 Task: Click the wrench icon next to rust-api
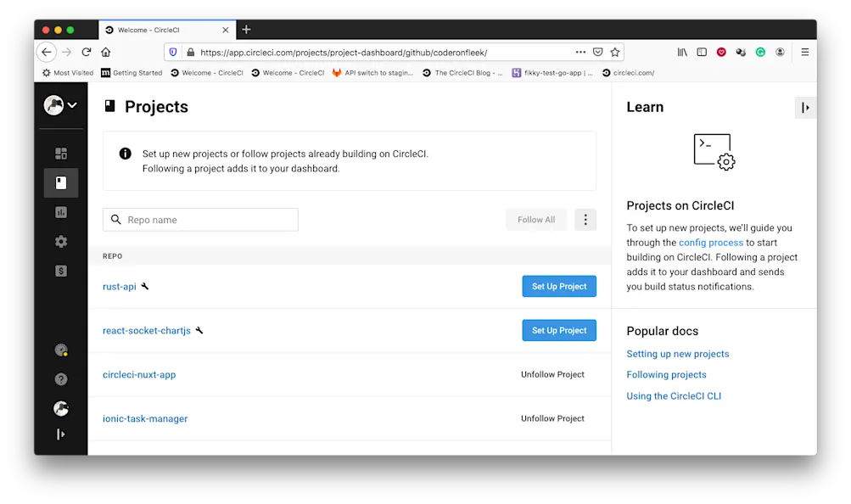(x=146, y=286)
